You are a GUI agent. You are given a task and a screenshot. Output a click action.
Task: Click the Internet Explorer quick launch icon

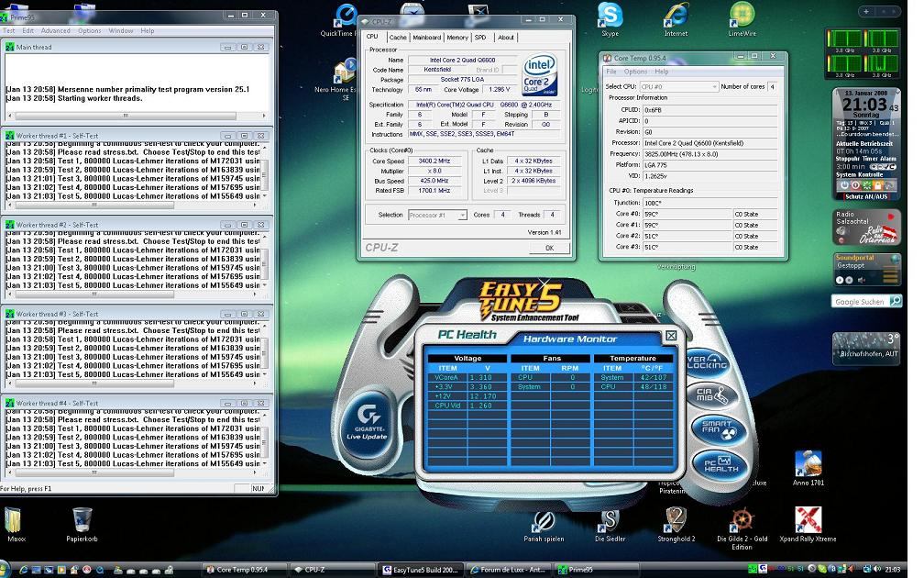[24, 570]
